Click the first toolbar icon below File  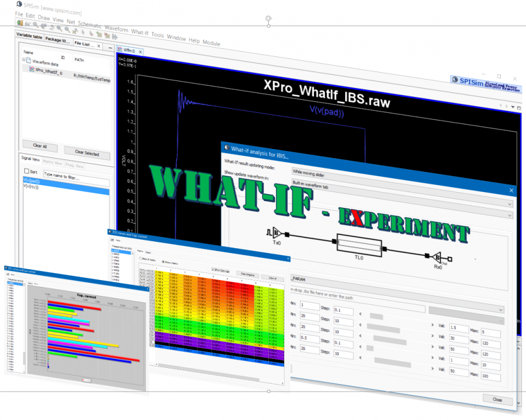(x=19, y=23)
